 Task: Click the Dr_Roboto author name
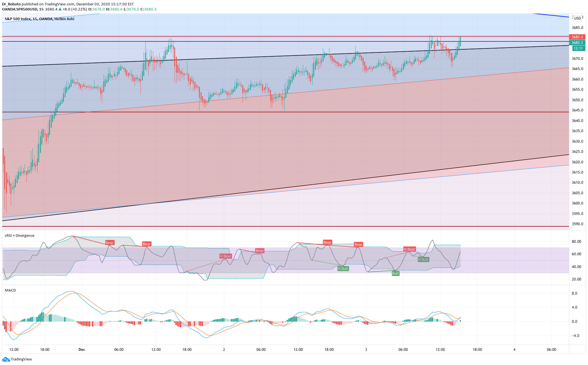pyautogui.click(x=11, y=4)
